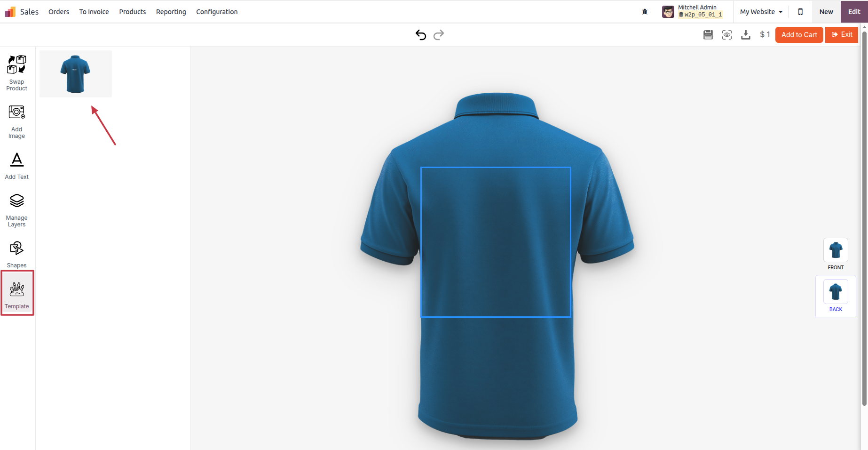Viewport: 868px width, 450px height.
Task: Go to the Sales app home
Action: pos(29,12)
